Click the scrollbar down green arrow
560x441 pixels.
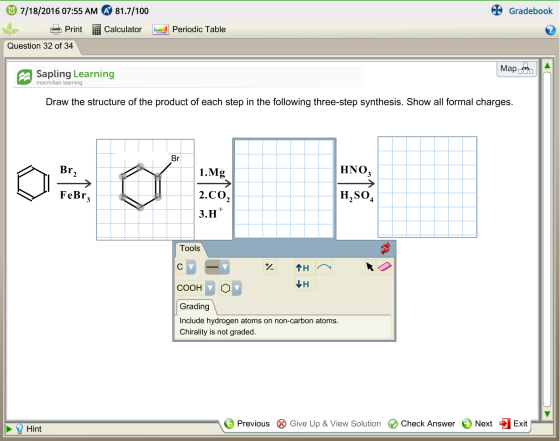(547, 414)
